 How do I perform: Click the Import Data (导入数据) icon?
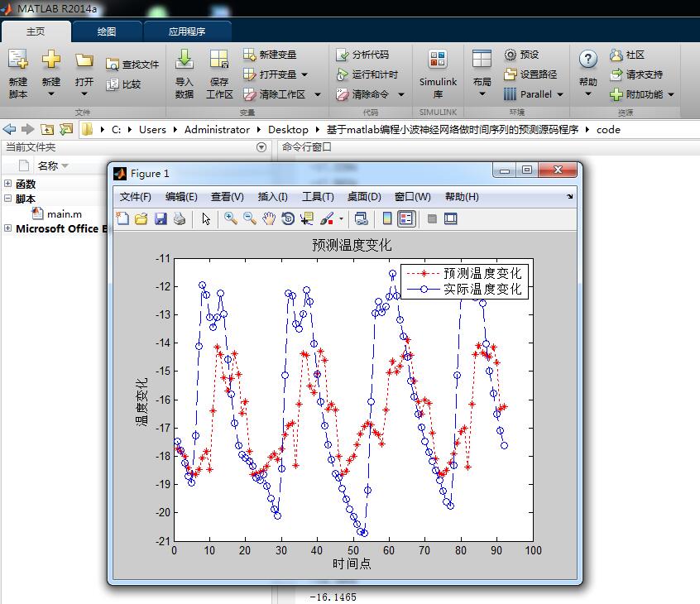(184, 59)
